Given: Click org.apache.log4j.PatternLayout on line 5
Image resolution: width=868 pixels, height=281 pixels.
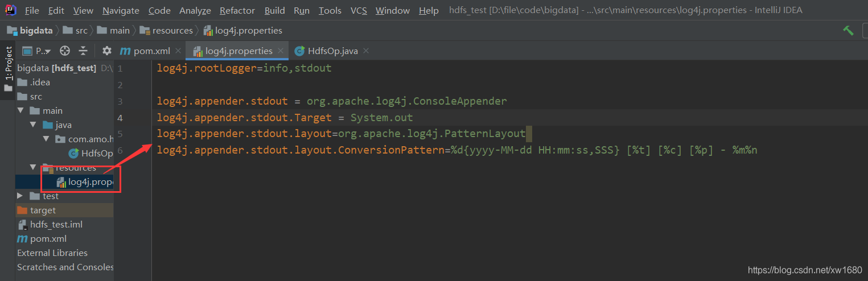Looking at the screenshot, I should pyautogui.click(x=431, y=134).
